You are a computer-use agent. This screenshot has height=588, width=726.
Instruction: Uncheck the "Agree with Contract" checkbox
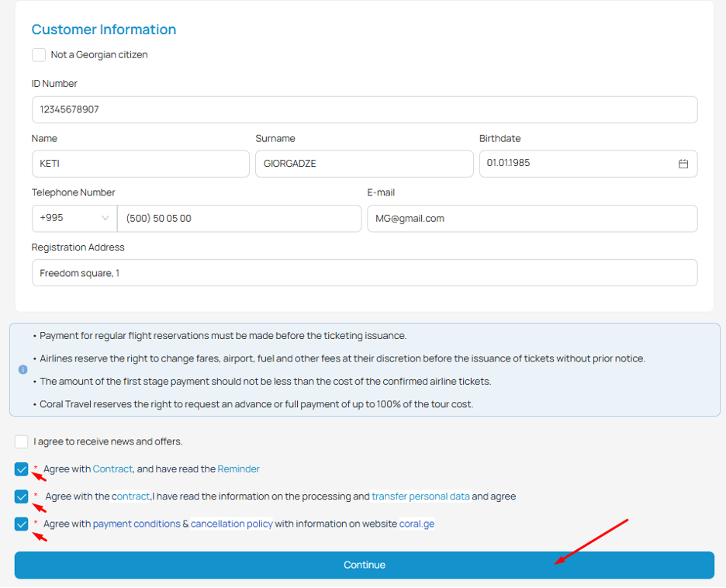point(21,469)
